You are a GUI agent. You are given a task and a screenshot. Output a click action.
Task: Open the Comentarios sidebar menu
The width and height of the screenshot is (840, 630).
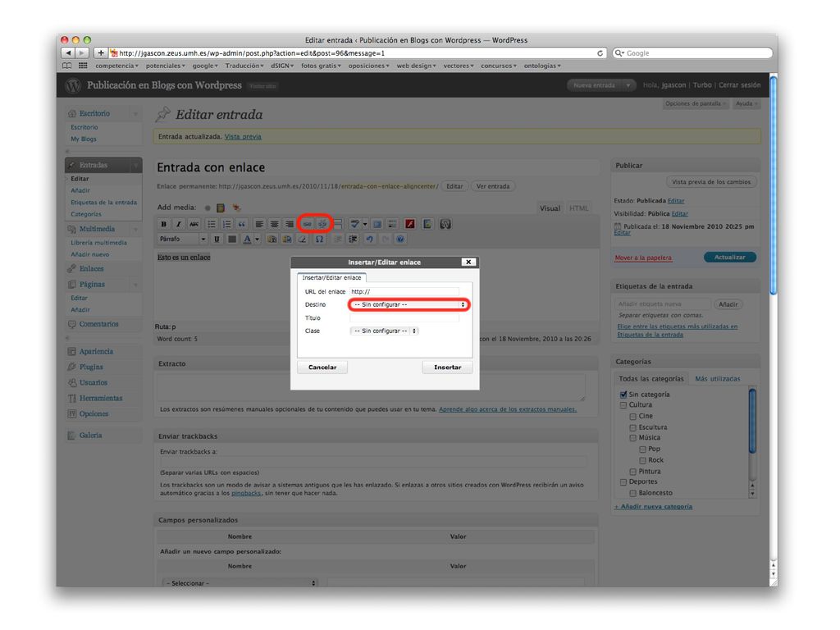point(98,324)
